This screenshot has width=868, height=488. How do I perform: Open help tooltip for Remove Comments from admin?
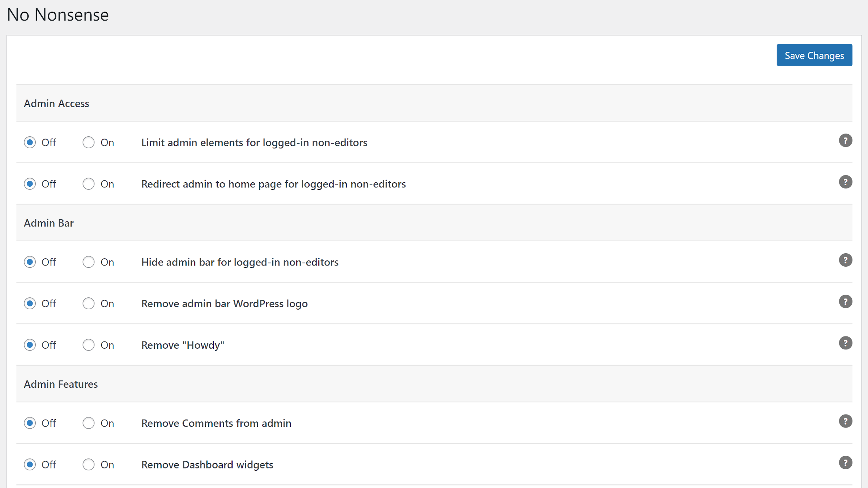click(x=845, y=421)
